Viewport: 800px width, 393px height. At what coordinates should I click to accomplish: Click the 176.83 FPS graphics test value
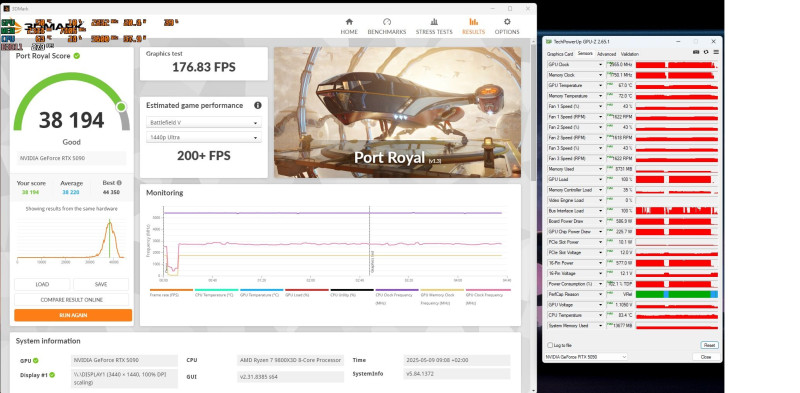(x=204, y=67)
